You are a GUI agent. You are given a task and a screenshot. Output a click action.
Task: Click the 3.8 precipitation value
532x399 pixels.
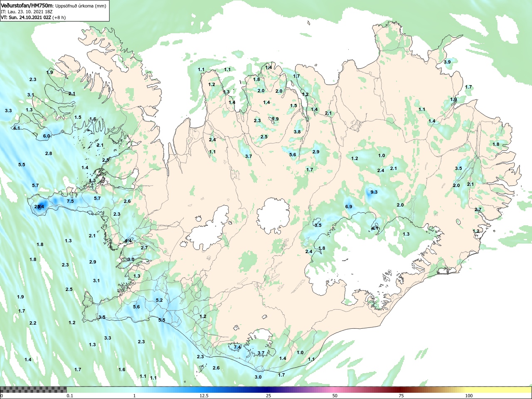pyautogui.click(x=297, y=132)
